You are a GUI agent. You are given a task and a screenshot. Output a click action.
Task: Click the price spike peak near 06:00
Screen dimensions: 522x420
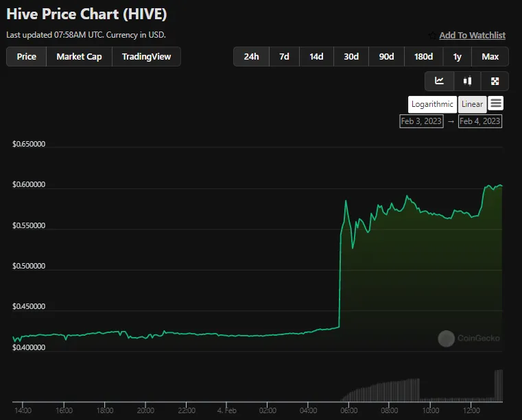346,201
